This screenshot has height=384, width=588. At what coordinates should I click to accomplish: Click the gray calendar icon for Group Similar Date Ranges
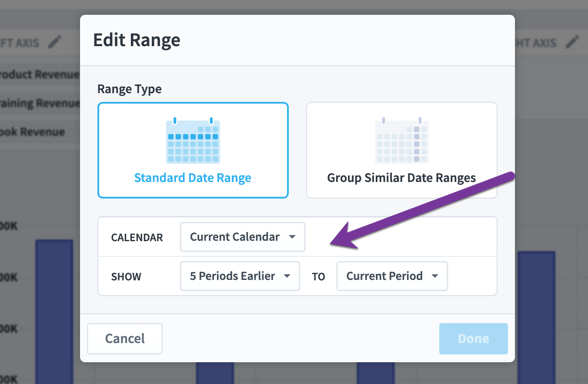402,140
